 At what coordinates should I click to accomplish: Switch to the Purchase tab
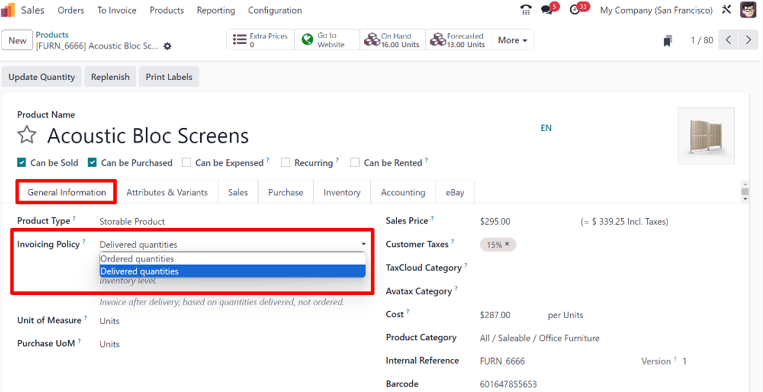point(286,192)
